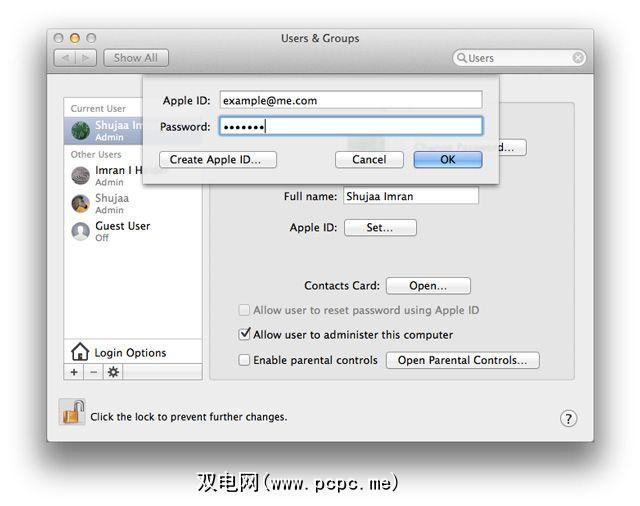Viewport: 640px width, 506px height.
Task: Enable parental controls checkbox
Action: tap(244, 360)
